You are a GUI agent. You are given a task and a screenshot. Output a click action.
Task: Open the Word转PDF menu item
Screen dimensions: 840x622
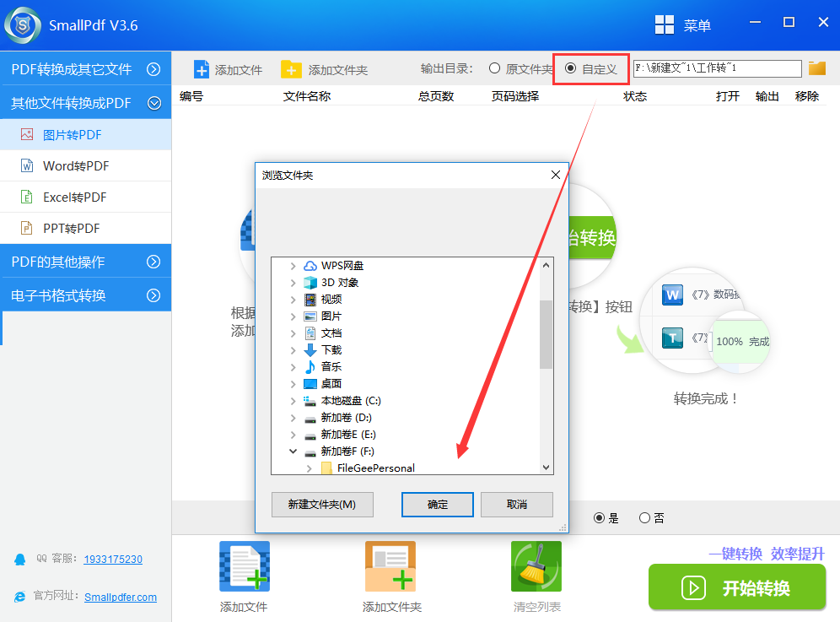click(86, 165)
